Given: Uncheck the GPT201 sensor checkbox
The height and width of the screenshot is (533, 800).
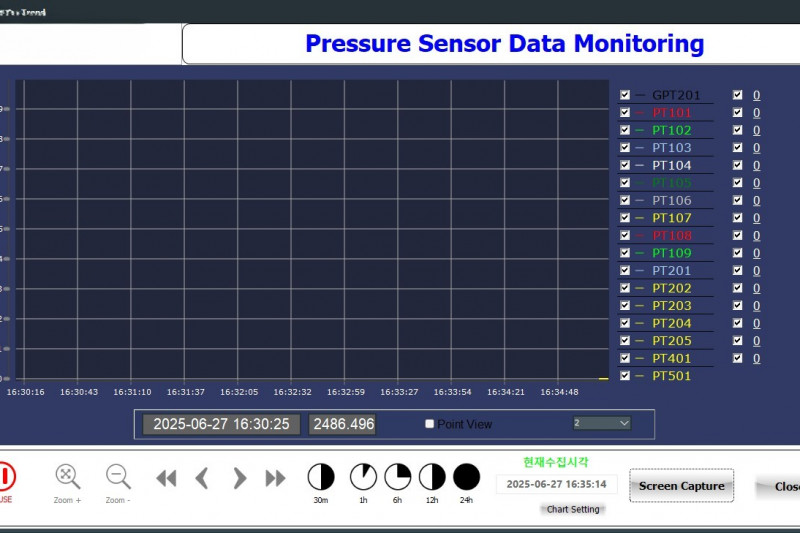Looking at the screenshot, I should tap(625, 95).
